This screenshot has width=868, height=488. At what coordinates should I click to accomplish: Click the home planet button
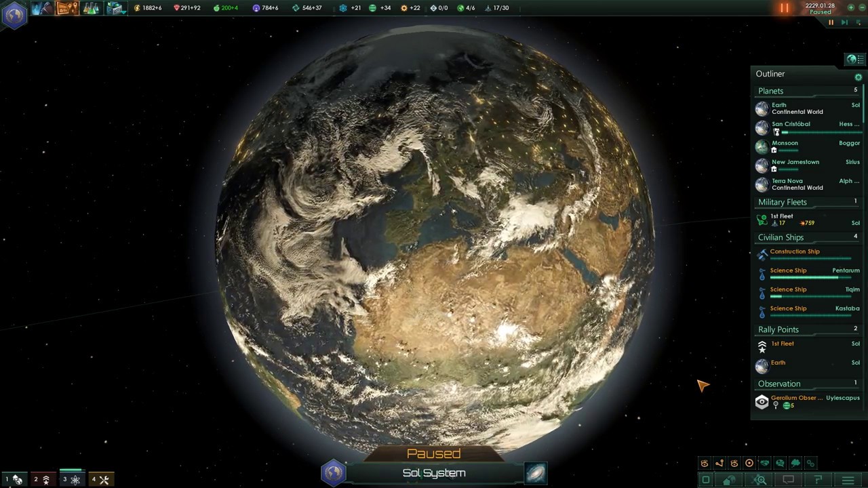(730, 480)
